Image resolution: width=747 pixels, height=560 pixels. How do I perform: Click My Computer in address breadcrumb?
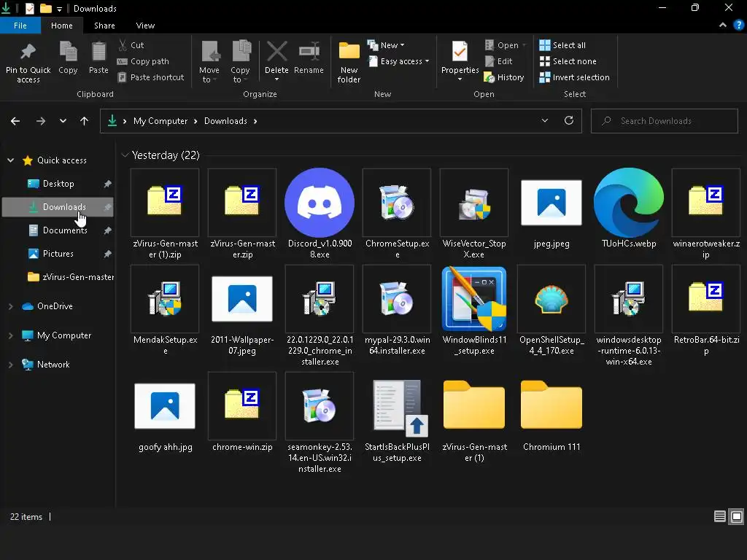point(160,121)
